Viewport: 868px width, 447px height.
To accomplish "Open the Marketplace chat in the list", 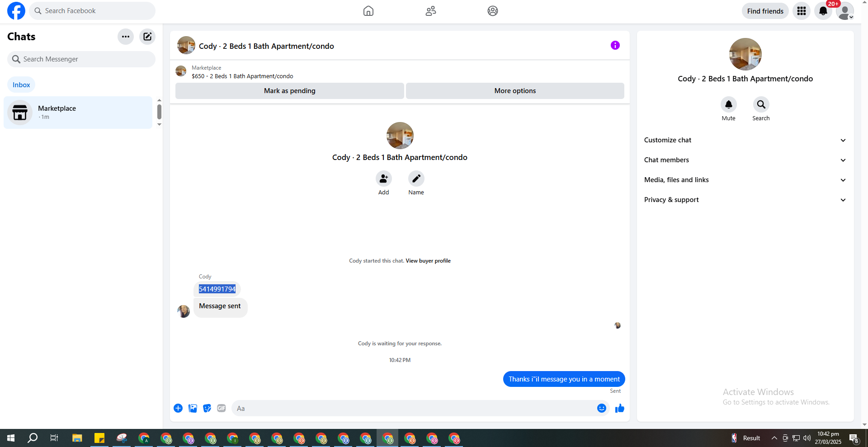I will 78,113.
